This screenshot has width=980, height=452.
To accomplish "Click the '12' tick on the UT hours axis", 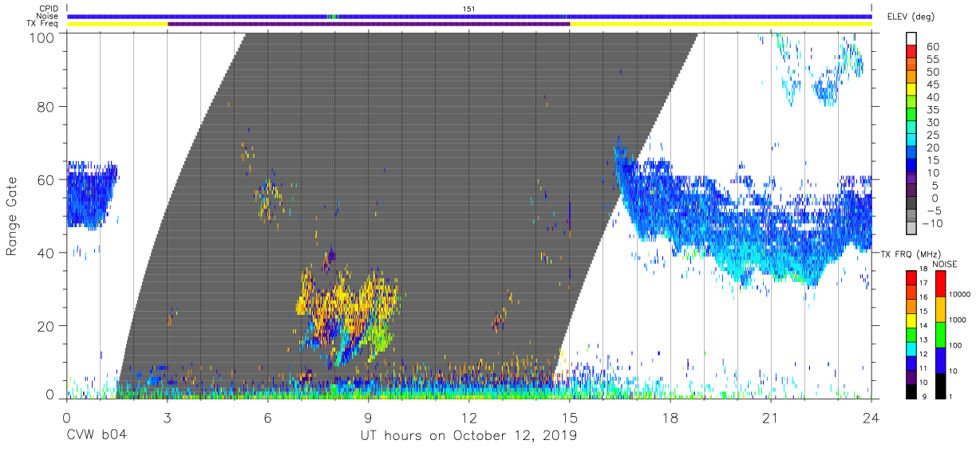I will pos(469,418).
